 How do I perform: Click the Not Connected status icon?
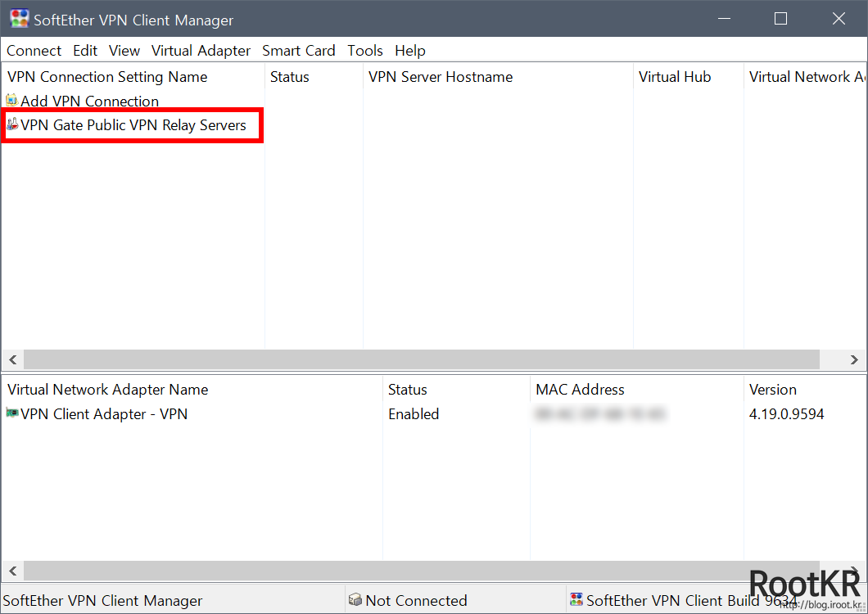click(x=355, y=599)
